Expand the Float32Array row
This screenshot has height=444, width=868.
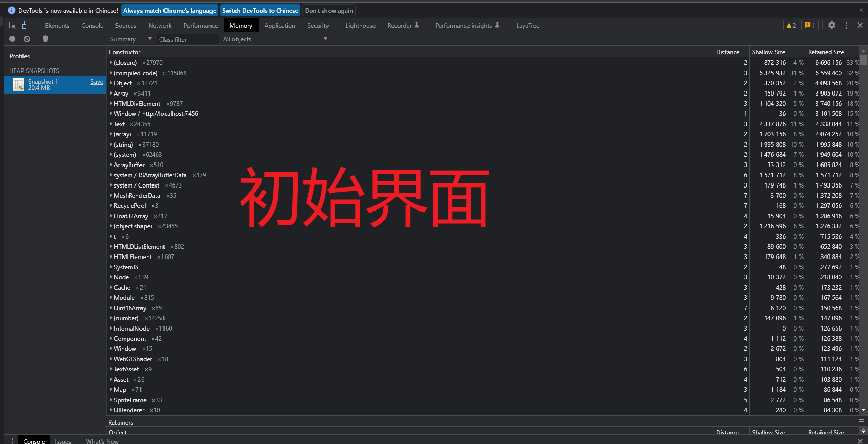tap(111, 216)
